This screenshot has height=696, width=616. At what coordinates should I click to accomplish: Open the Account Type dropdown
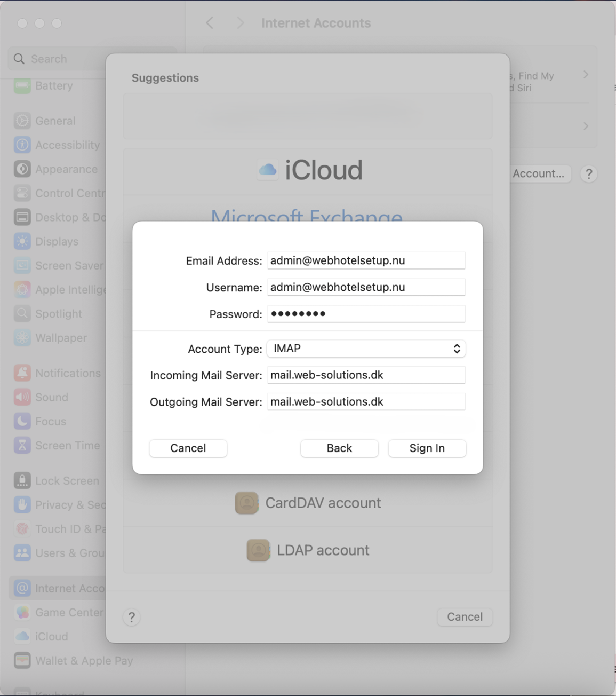(366, 349)
